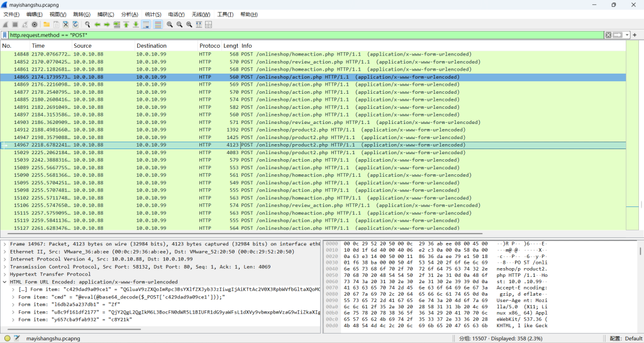The width and height of the screenshot is (644, 343).
Task: Click the open capture file folder icon
Action: pyautogui.click(x=46, y=25)
